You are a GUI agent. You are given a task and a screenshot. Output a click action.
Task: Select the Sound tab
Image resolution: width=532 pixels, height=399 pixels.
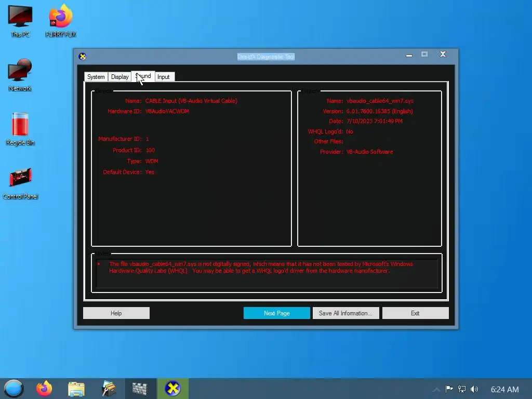click(x=143, y=76)
